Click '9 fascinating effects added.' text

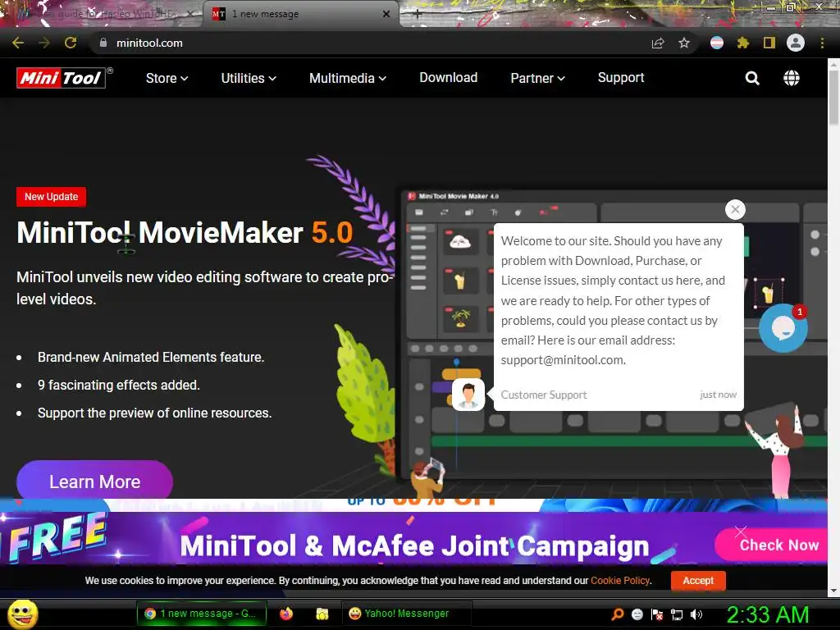(118, 386)
